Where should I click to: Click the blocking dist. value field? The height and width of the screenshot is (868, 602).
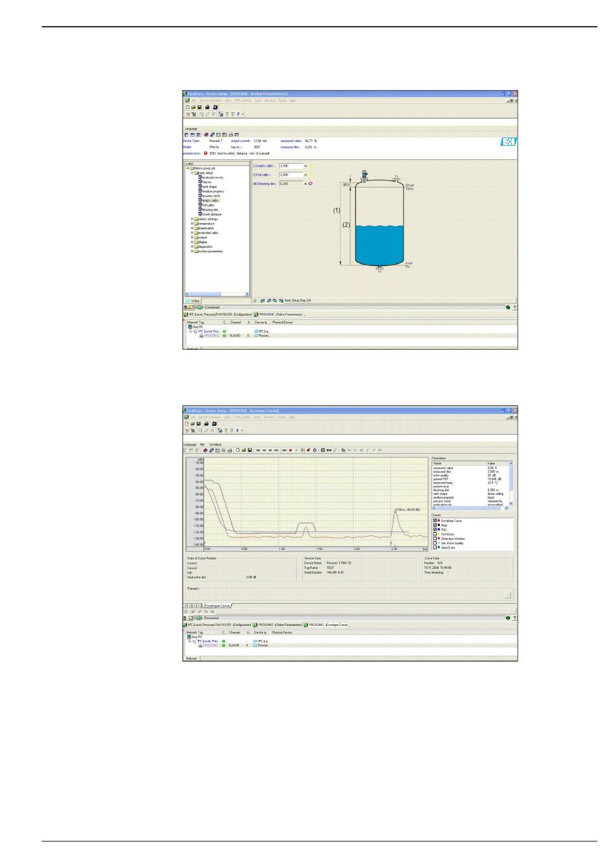click(x=291, y=184)
